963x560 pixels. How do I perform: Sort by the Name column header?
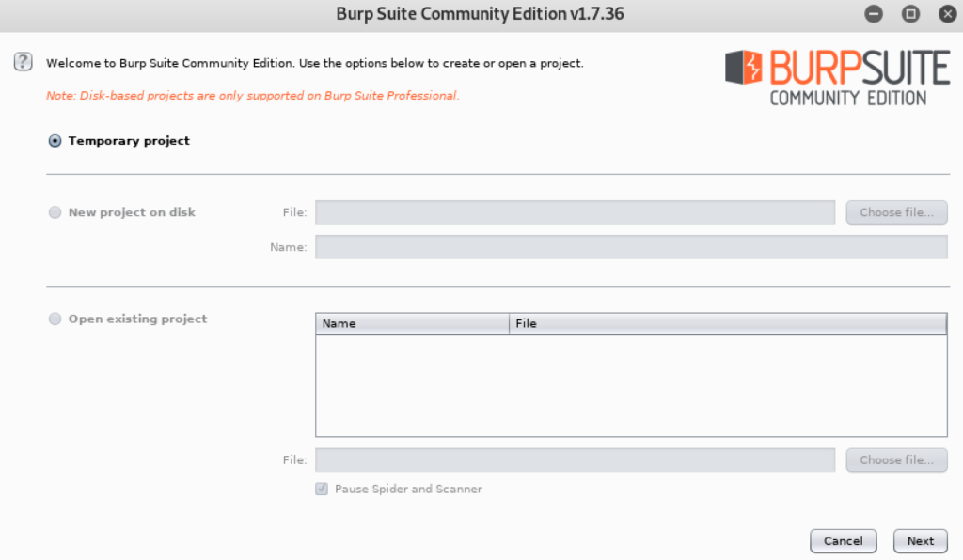point(413,324)
